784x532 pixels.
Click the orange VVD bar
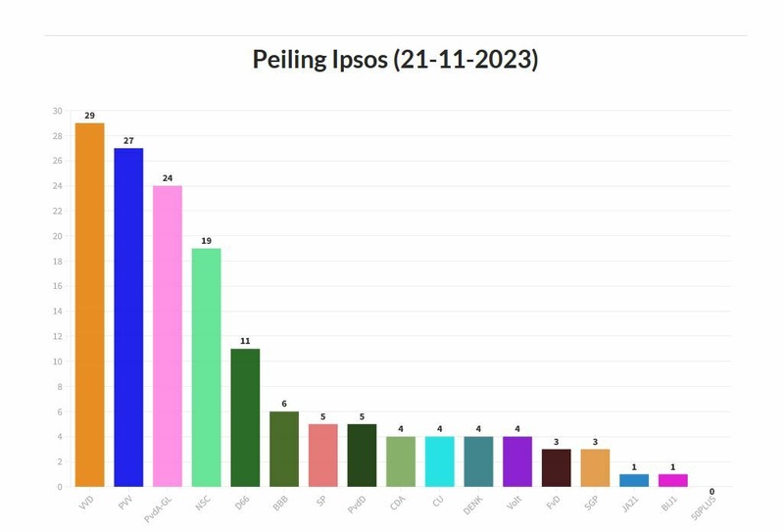pos(89,304)
